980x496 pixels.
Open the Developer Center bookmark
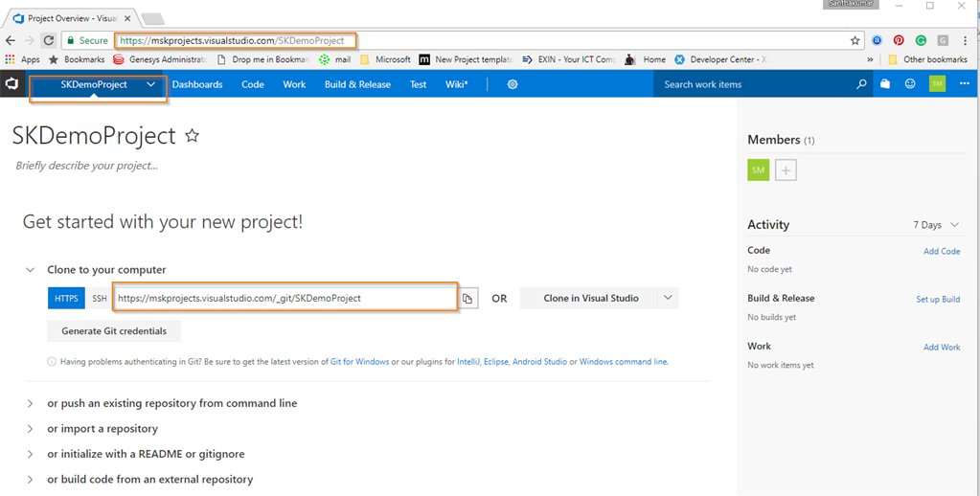[x=721, y=59]
